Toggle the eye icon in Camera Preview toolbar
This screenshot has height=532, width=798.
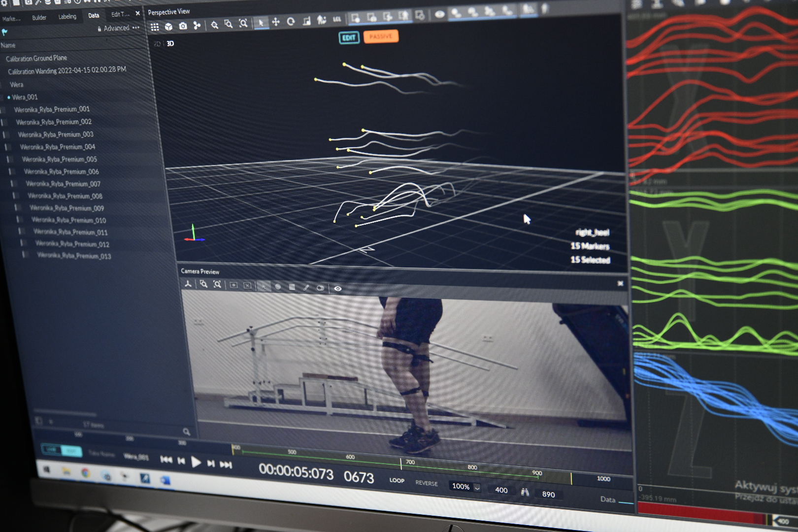coord(338,289)
